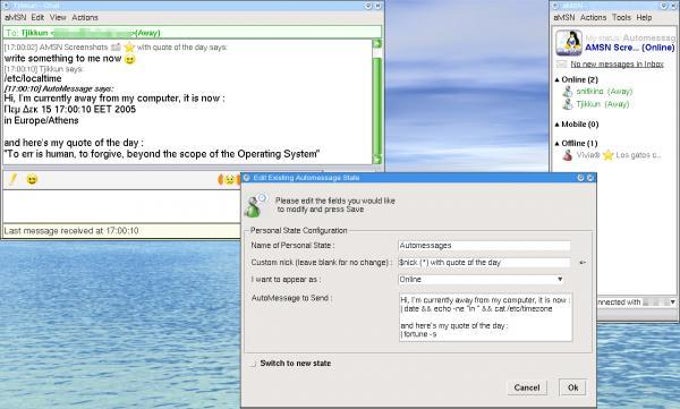Click the star emoticon in Vivia's nickname
The width and height of the screenshot is (680, 409).
[608, 155]
